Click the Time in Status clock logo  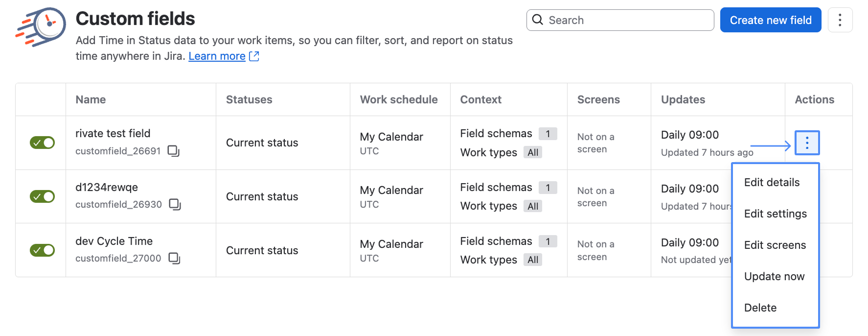(x=41, y=26)
